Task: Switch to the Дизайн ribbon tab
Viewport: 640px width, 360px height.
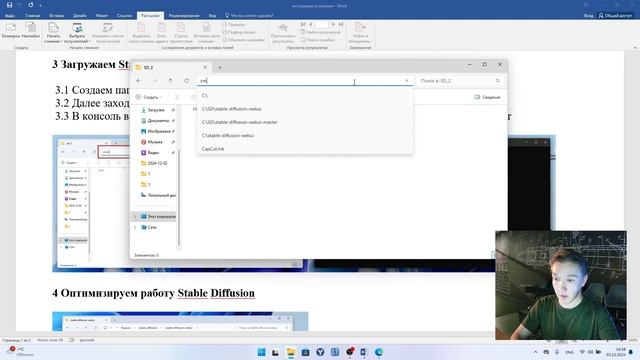Action: (x=80, y=16)
